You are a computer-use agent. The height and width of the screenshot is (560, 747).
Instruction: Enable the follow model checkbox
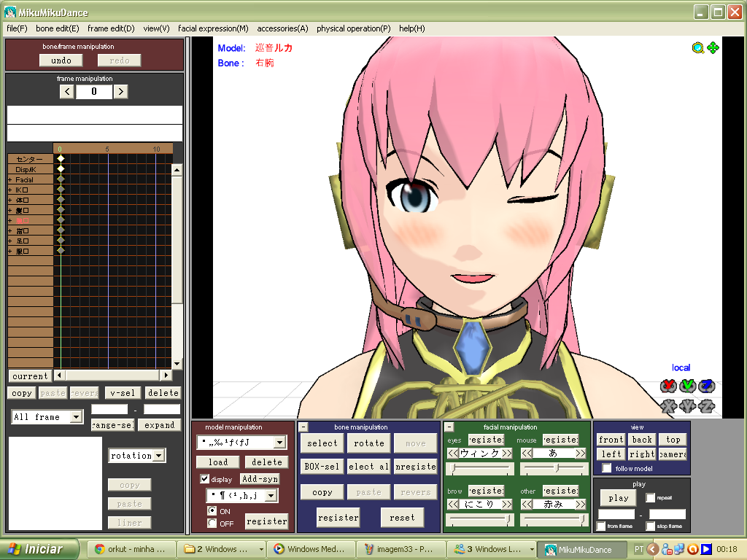[x=606, y=468]
